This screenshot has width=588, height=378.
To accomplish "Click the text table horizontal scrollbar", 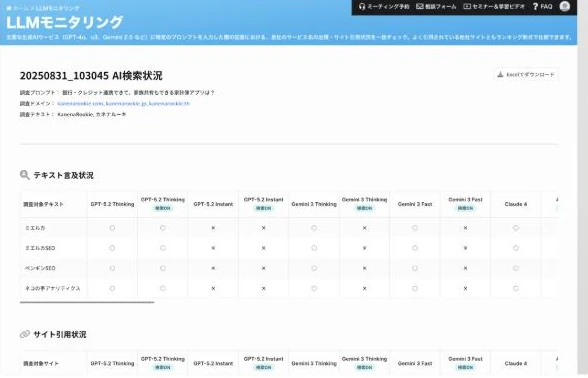I will (x=87, y=302).
